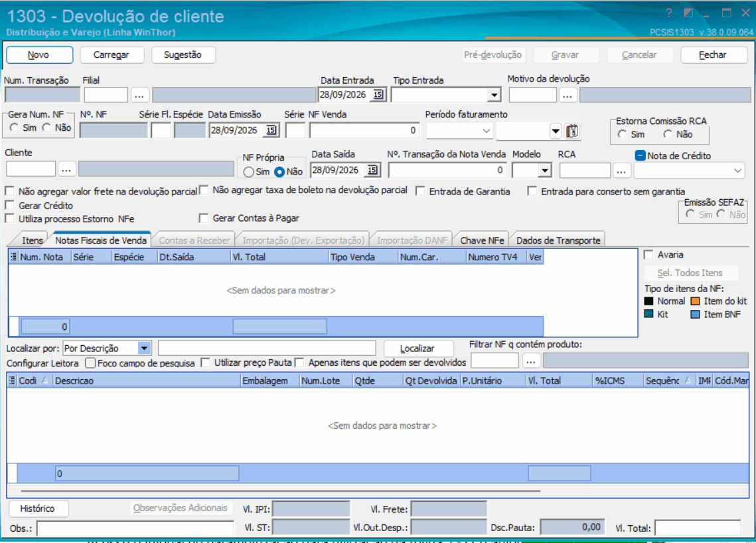Click the Período faturamento clipboard calendar icon
The image size is (756, 543).
tap(572, 131)
